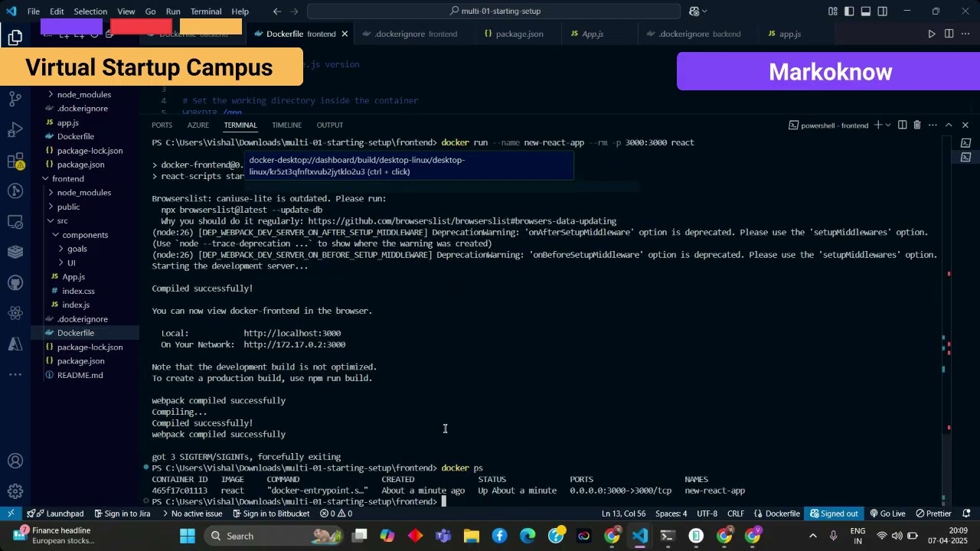Create a new terminal with plus icon
Image resolution: width=980 pixels, height=551 pixels.
coord(878,125)
